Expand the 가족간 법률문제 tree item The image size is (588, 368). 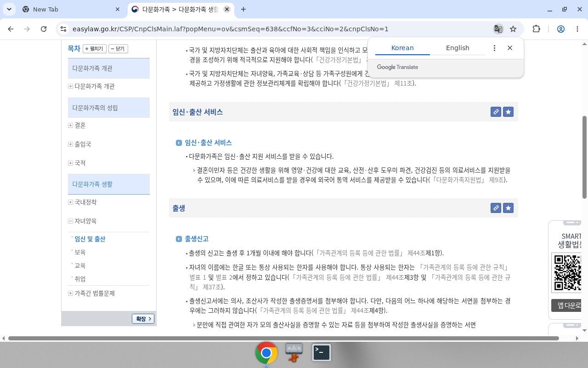[x=70, y=293]
